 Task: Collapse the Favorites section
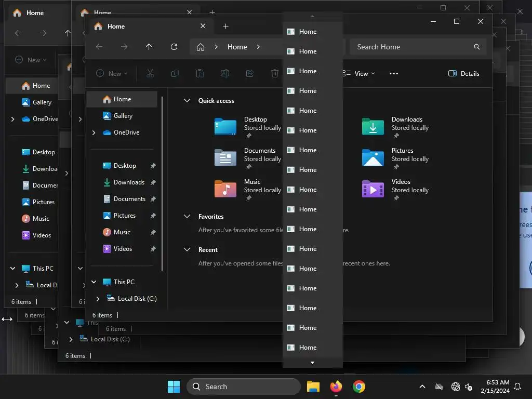187,216
